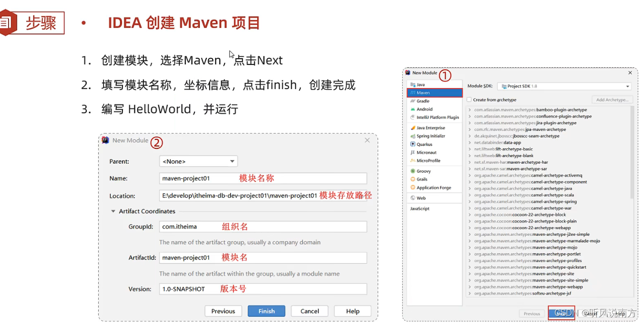644x322 pixels.
Task: Expand confluence-plugin-archetype chevron
Action: (470, 116)
